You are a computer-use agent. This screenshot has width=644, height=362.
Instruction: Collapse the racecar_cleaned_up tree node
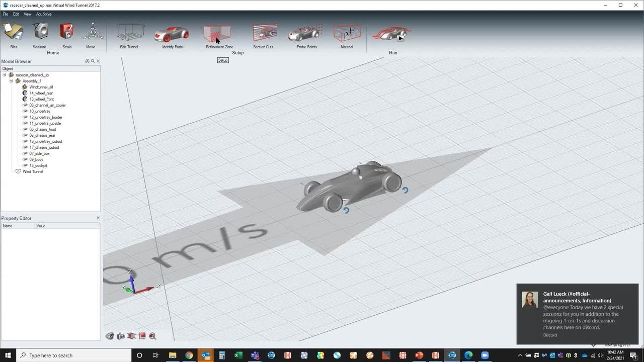[x=4, y=75]
